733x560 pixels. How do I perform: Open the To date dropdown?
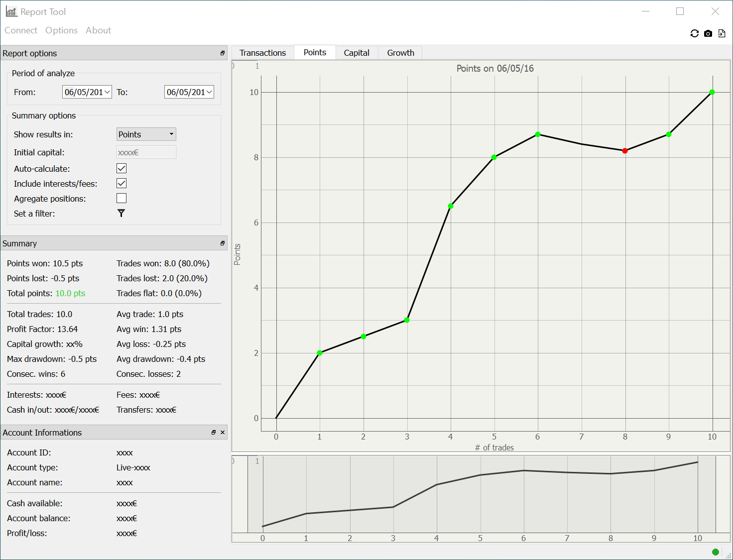pos(209,92)
